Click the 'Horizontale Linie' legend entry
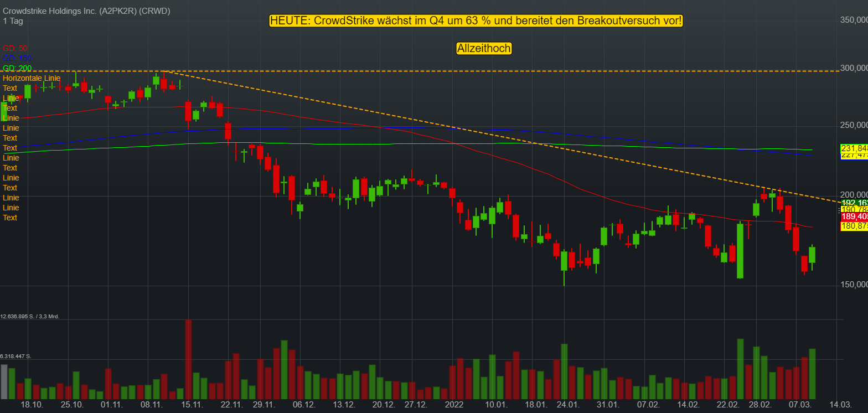868x413 pixels. click(x=32, y=78)
